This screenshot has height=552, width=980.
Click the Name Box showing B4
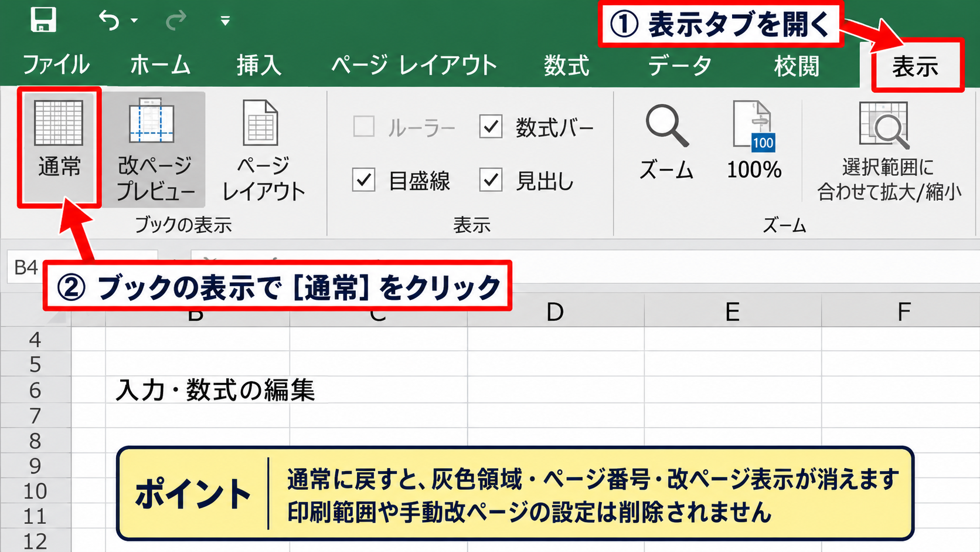pyautogui.click(x=82, y=267)
